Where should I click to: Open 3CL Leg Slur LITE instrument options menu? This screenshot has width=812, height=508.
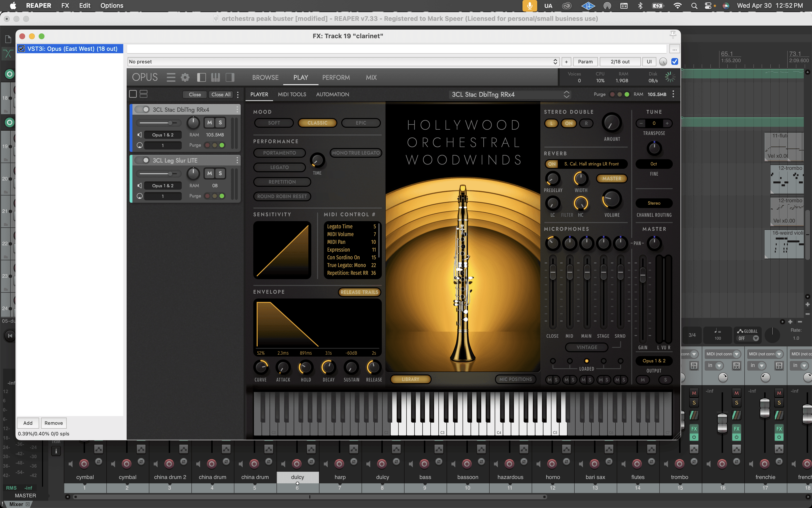pyautogui.click(x=237, y=160)
